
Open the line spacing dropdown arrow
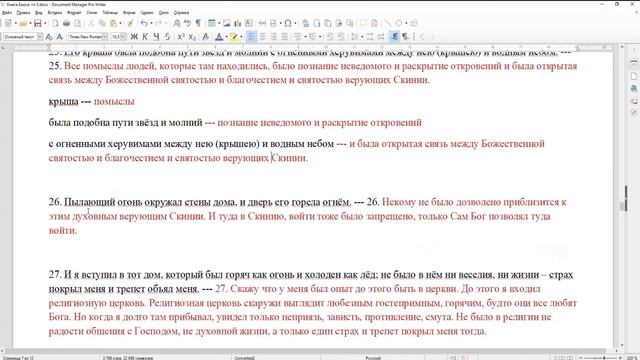click(x=362, y=37)
